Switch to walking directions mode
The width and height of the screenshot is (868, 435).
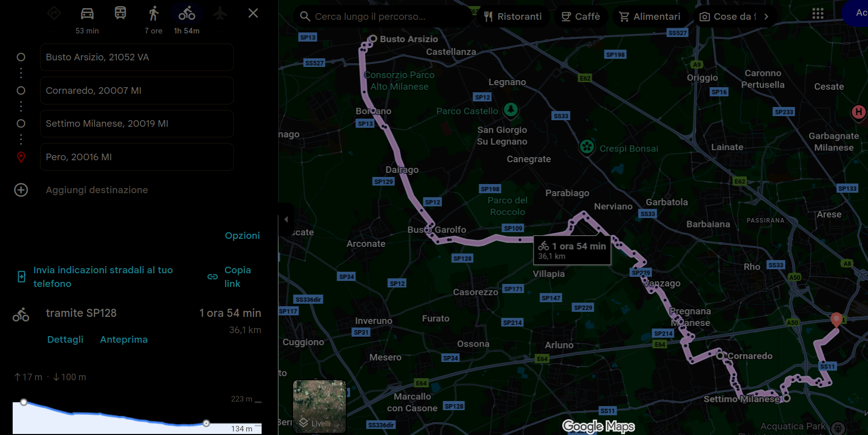(x=153, y=14)
